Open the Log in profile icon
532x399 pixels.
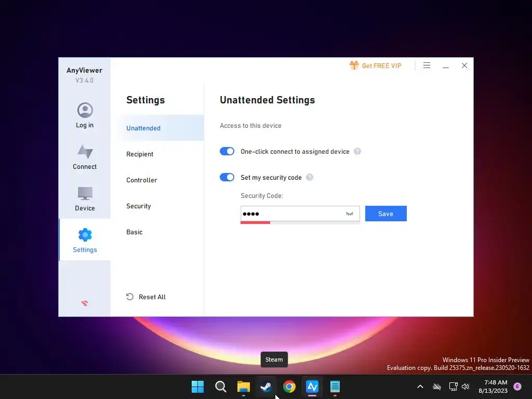85,110
